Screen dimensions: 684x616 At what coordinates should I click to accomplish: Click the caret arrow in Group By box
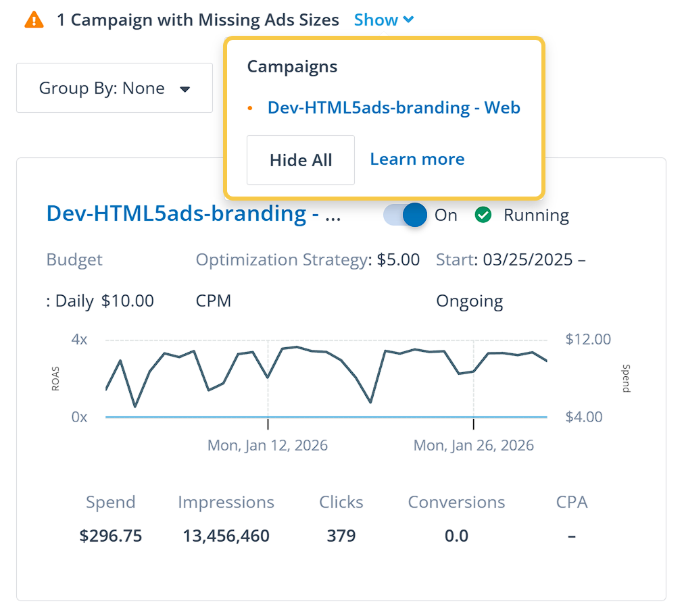185,89
